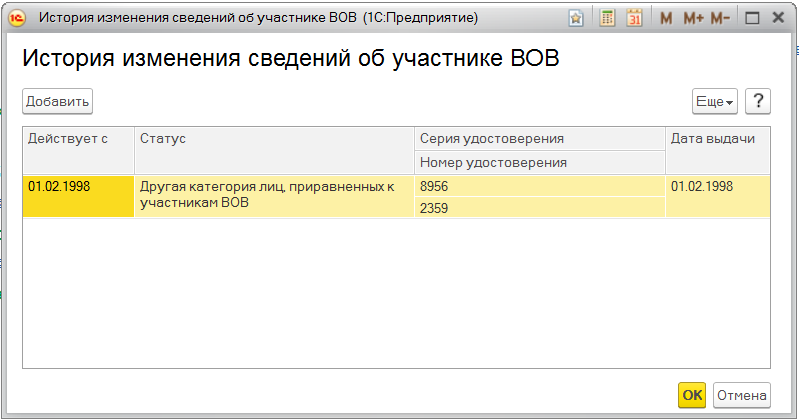The height and width of the screenshot is (420, 799).
Task: Click the Статус column header
Action: (274, 138)
